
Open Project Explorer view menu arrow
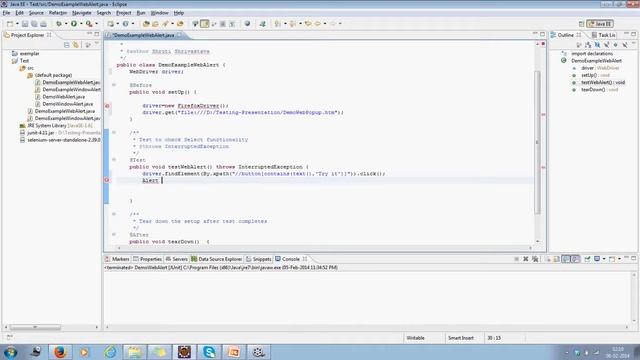tap(97, 44)
